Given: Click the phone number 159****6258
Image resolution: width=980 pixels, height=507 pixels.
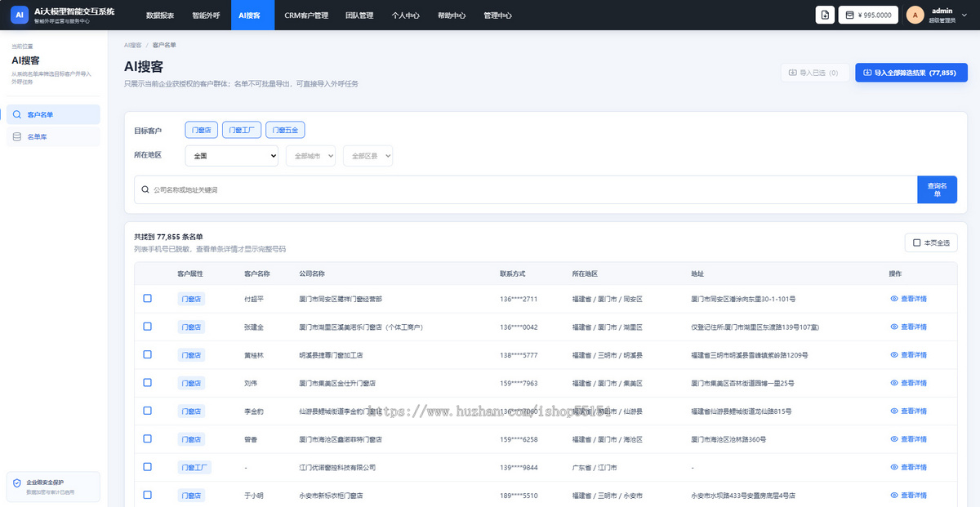Looking at the screenshot, I should (x=519, y=439).
